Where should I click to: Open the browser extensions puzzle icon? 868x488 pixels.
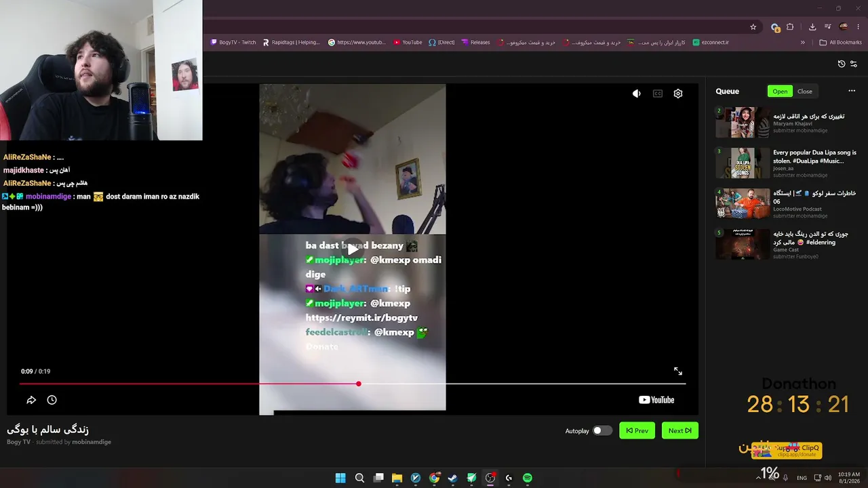[790, 27]
